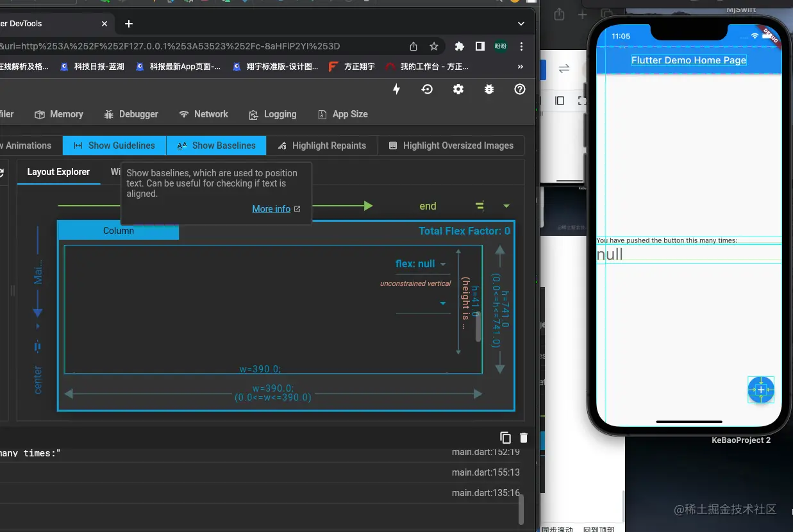Click the green profile avatar in Chrome
This screenshot has width=793, height=532.
[x=500, y=46]
